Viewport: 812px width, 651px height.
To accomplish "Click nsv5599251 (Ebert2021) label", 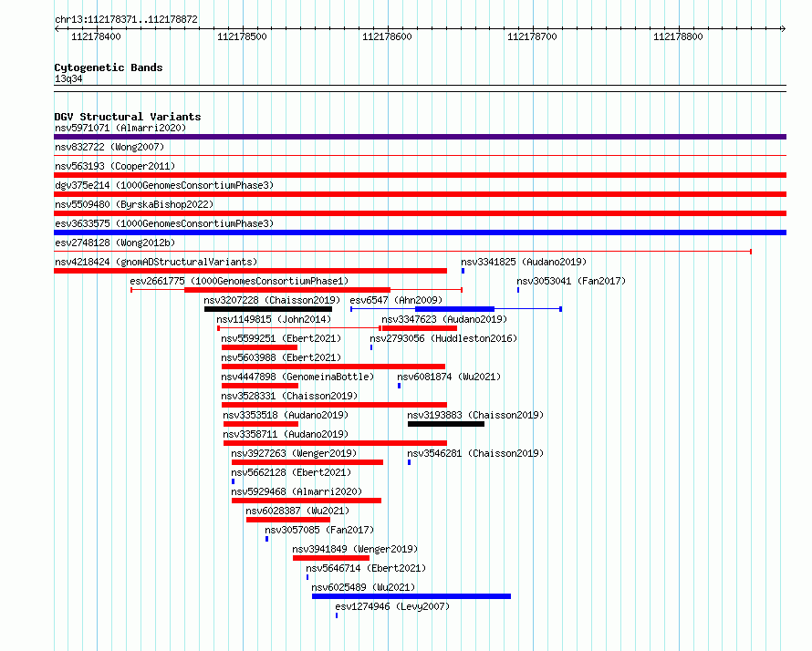I will [281, 338].
